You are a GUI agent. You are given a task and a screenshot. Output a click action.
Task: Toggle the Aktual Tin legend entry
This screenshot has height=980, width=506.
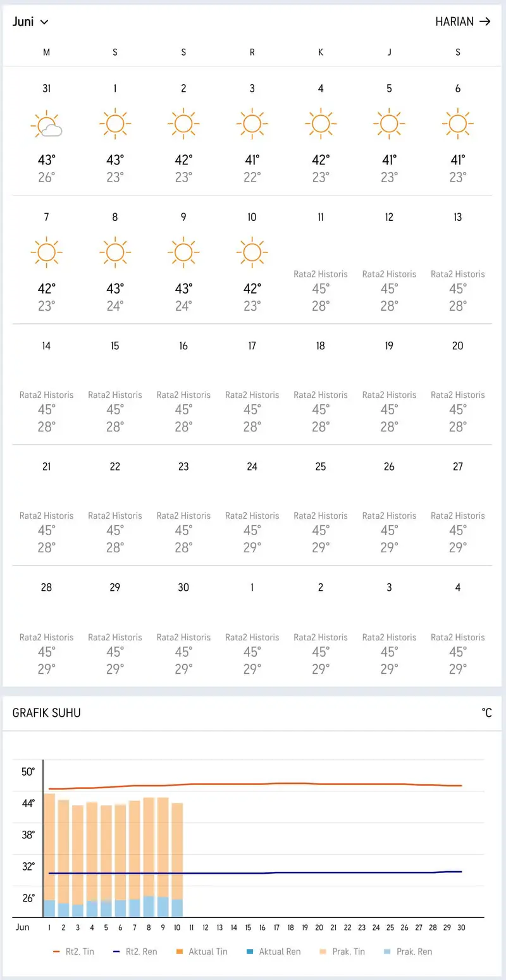pos(201,952)
